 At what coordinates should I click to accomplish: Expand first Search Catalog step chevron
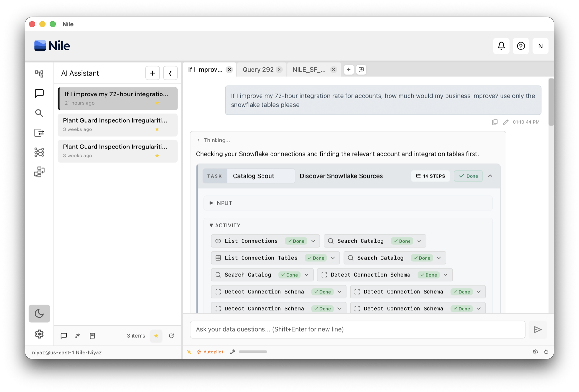click(x=419, y=241)
